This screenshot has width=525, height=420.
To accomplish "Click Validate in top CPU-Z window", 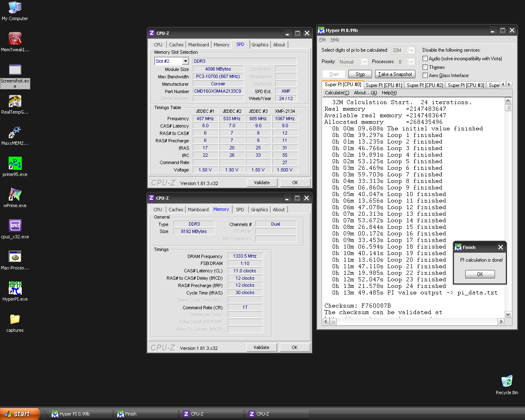I will tap(262, 183).
